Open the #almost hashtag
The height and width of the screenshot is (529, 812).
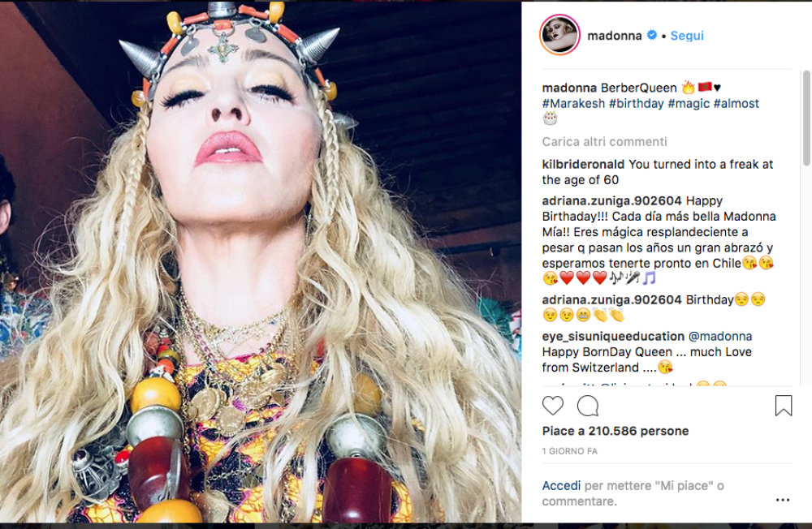[736, 103]
